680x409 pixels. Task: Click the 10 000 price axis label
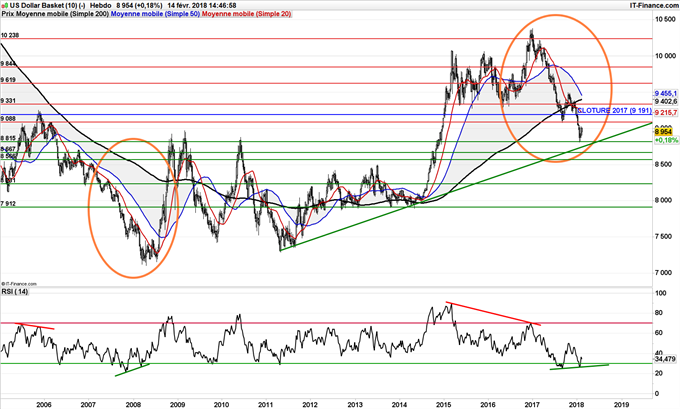point(666,56)
